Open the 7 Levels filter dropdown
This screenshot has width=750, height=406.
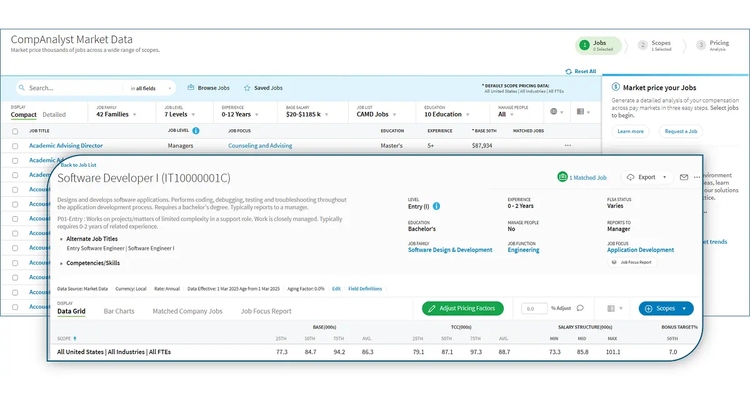click(179, 114)
